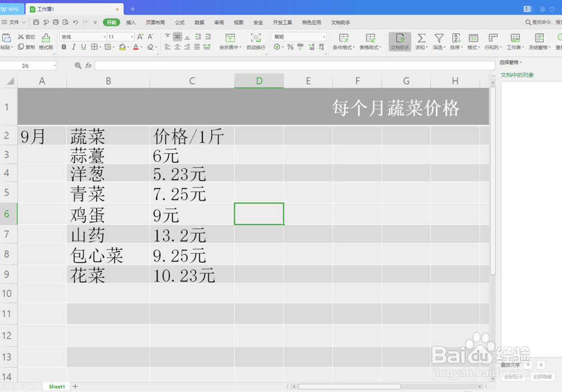Open the 数据 ribbon tab
The height and width of the screenshot is (392, 562).
(x=198, y=22)
